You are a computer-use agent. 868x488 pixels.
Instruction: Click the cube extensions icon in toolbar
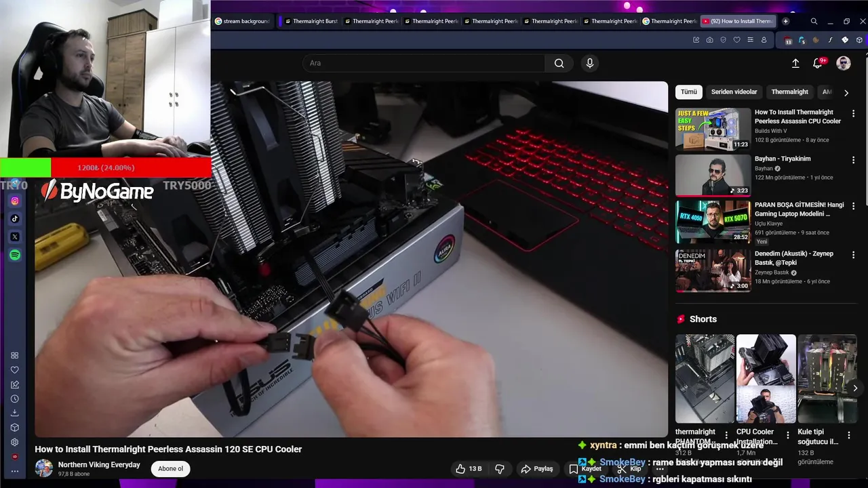click(x=859, y=40)
